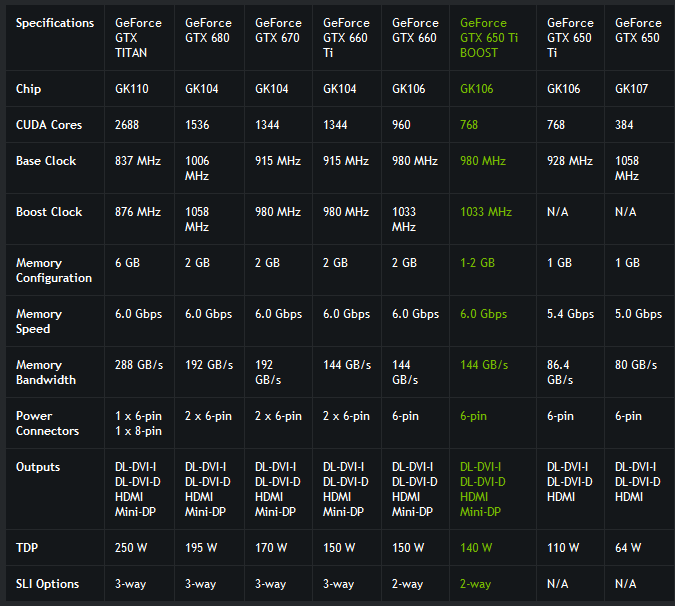
Task: Select the GeForce GTX 660 Ti header
Action: pyautogui.click(x=346, y=38)
